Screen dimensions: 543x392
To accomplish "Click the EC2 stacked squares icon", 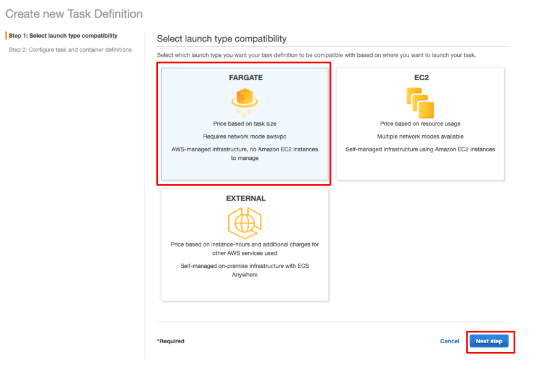I will click(420, 103).
